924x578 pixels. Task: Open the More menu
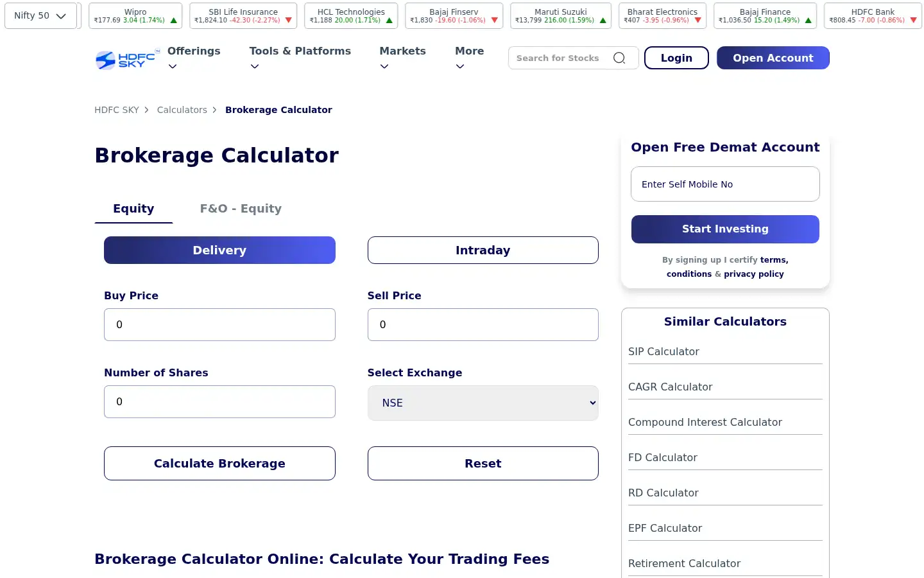[x=470, y=51]
